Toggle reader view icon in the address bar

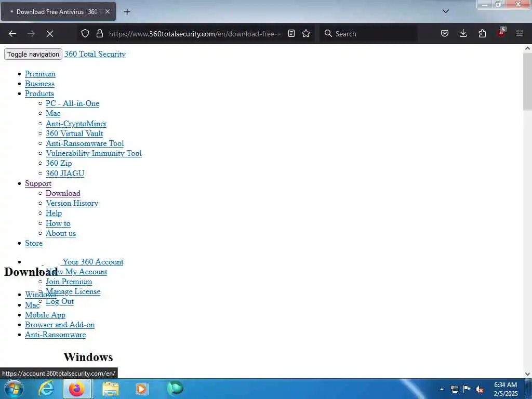pos(291,34)
